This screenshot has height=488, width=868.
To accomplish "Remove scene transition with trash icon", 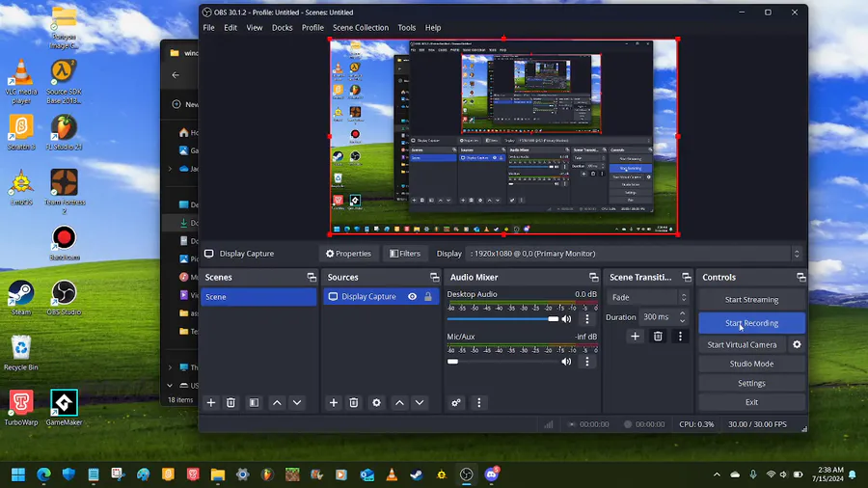I will point(658,337).
